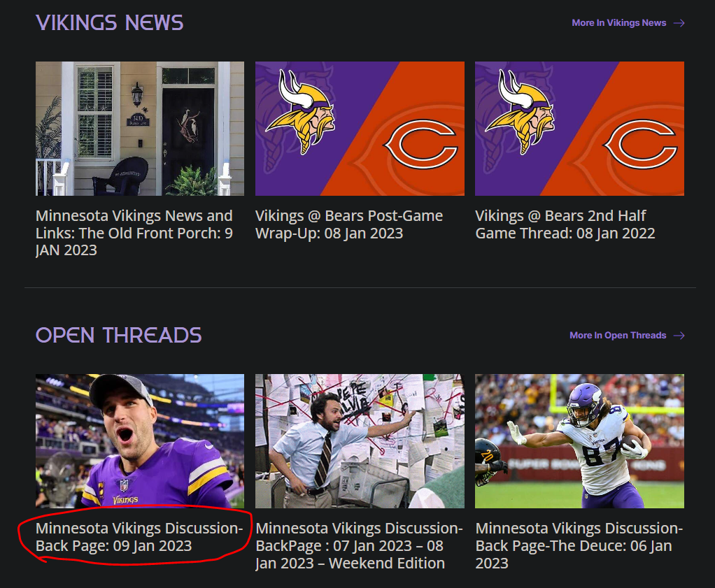This screenshot has width=715, height=588.
Task: Open 'The Old Front Porch: 9 JAN 2023' headline
Action: tap(134, 233)
